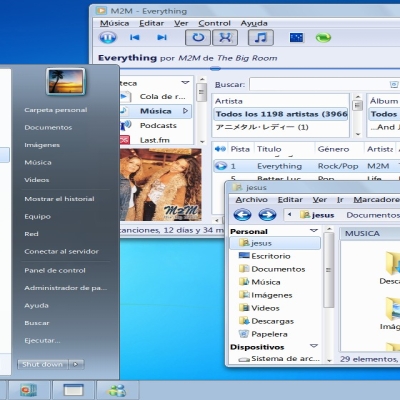
Task: Collapse the Dispositivos section arrow
Action: [313, 346]
